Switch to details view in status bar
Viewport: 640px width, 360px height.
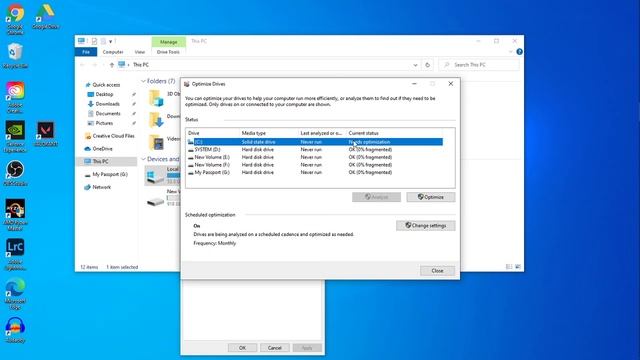coord(509,267)
